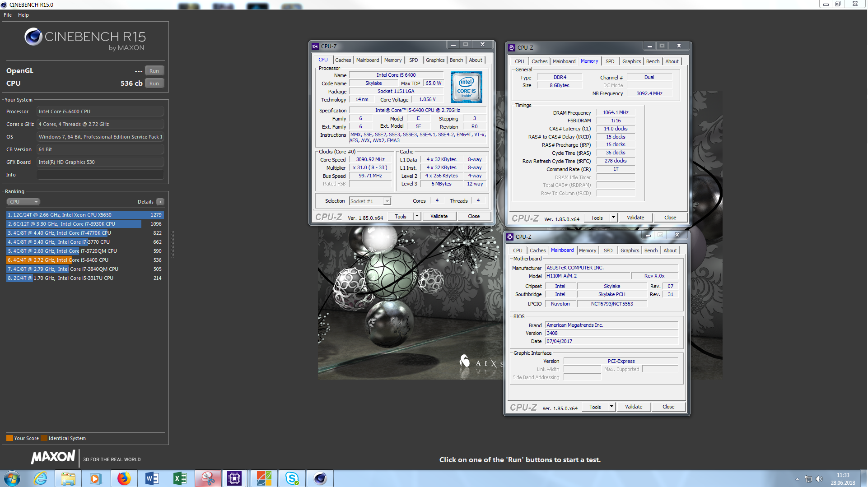Viewport: 868px width, 487px height.
Task: Click Tools button in Mainboard window
Action: click(595, 407)
